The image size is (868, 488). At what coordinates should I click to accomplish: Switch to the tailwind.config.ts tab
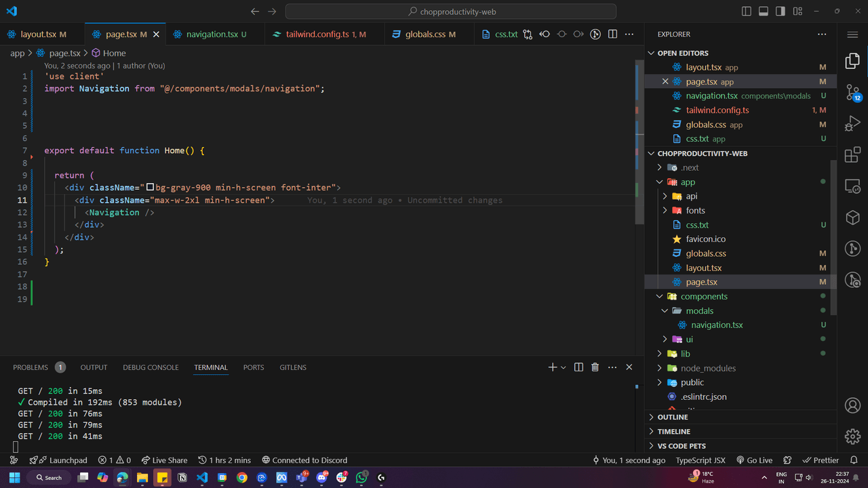[317, 35]
